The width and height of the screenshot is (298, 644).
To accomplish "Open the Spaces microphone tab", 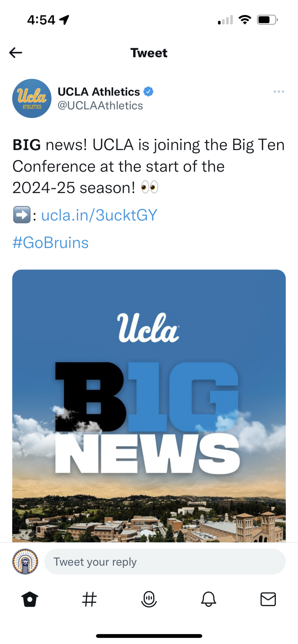I will click(x=149, y=599).
